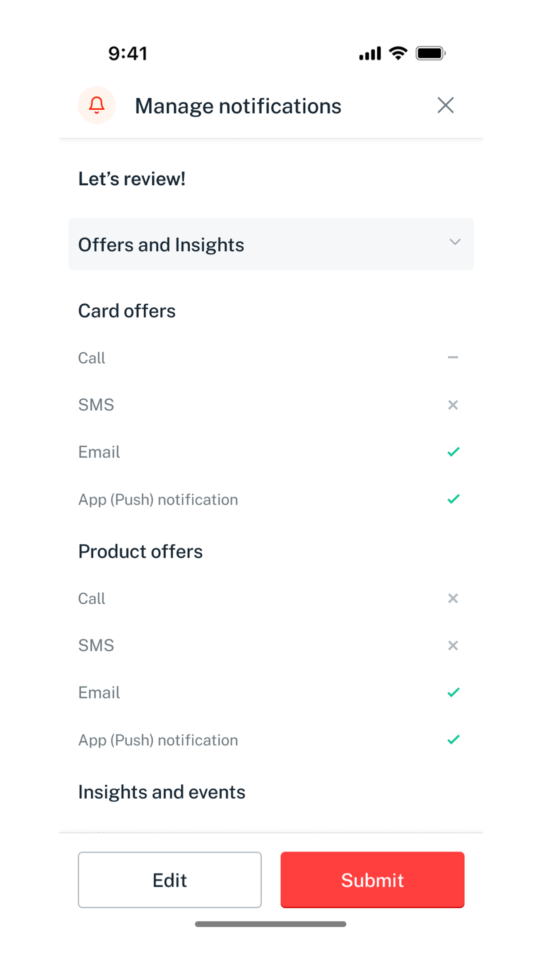Viewport: 544px width, 980px height.
Task: Select the Product offers heading
Action: coord(141,552)
